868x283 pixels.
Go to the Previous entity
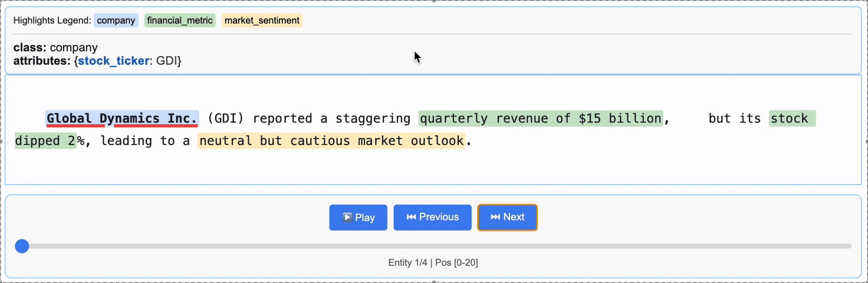tap(432, 217)
